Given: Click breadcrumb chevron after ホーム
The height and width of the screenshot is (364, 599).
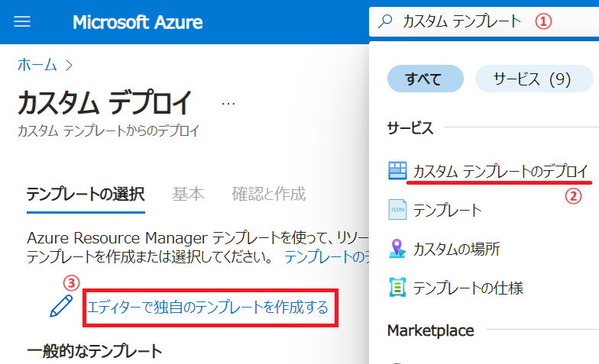Looking at the screenshot, I should pyautogui.click(x=69, y=66).
